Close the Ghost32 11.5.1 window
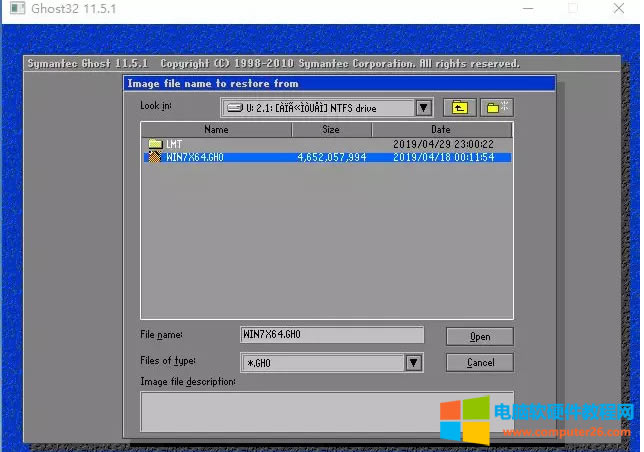Viewport: 644px width, 452px height. [619, 9]
